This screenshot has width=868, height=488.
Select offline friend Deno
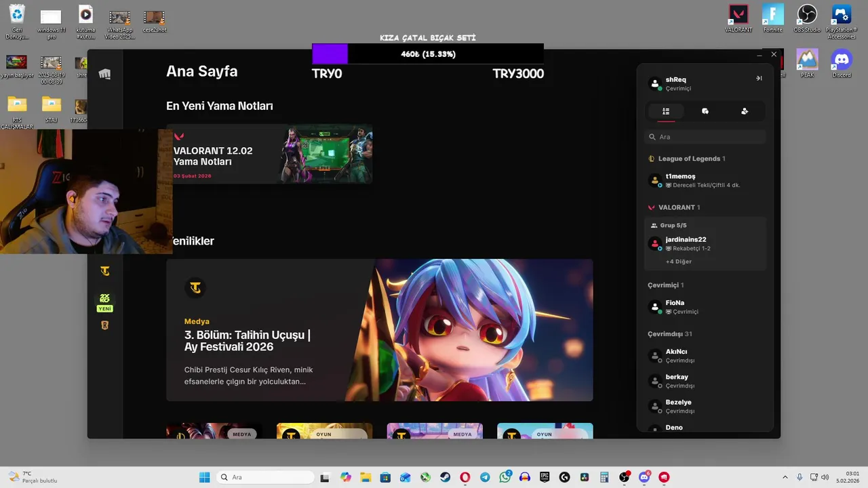click(x=705, y=428)
